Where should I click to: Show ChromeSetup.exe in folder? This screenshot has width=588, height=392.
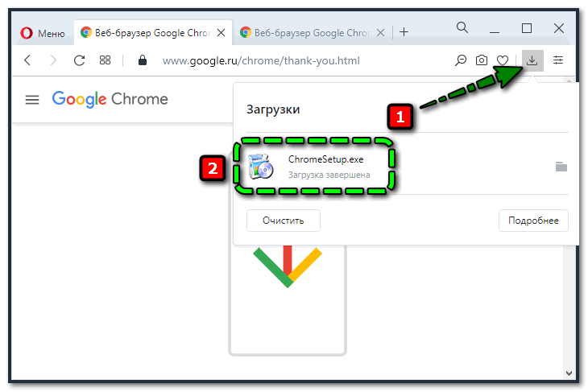[x=561, y=167]
